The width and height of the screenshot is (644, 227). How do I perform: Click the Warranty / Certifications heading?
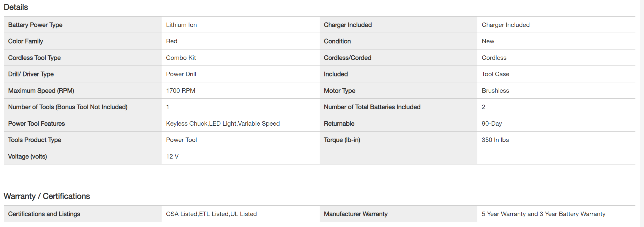pos(47,196)
